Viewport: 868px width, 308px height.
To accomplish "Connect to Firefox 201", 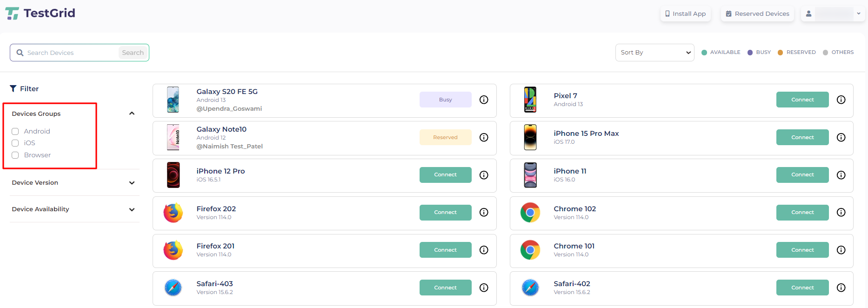I will 446,250.
